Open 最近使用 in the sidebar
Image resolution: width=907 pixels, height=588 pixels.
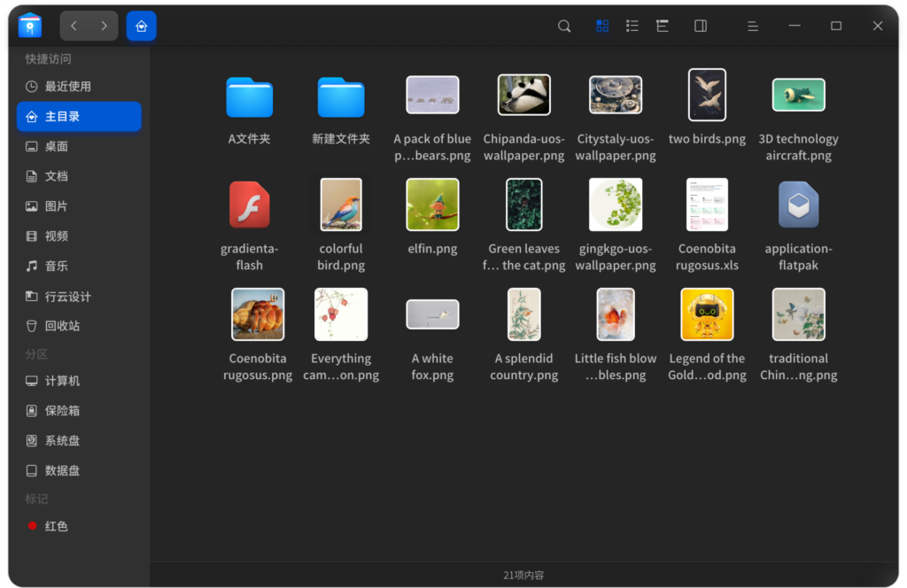coord(68,87)
